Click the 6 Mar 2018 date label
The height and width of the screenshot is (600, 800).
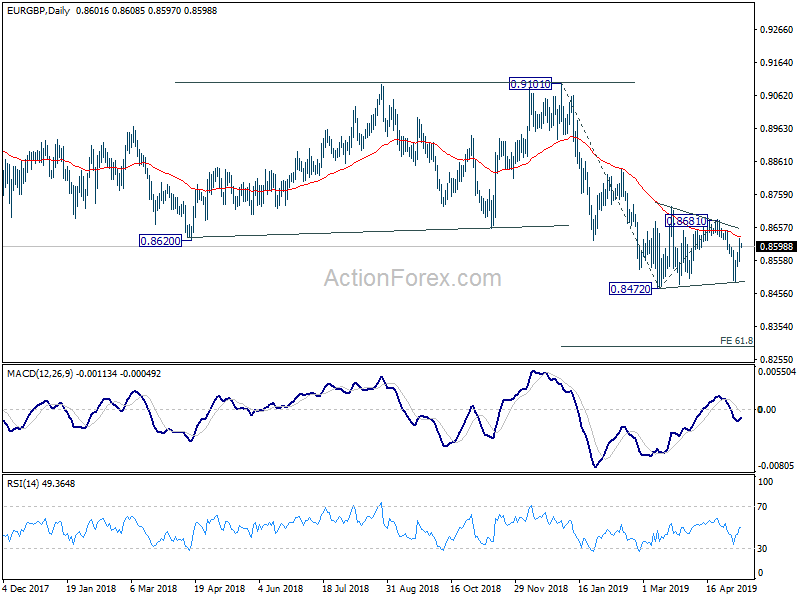(154, 588)
